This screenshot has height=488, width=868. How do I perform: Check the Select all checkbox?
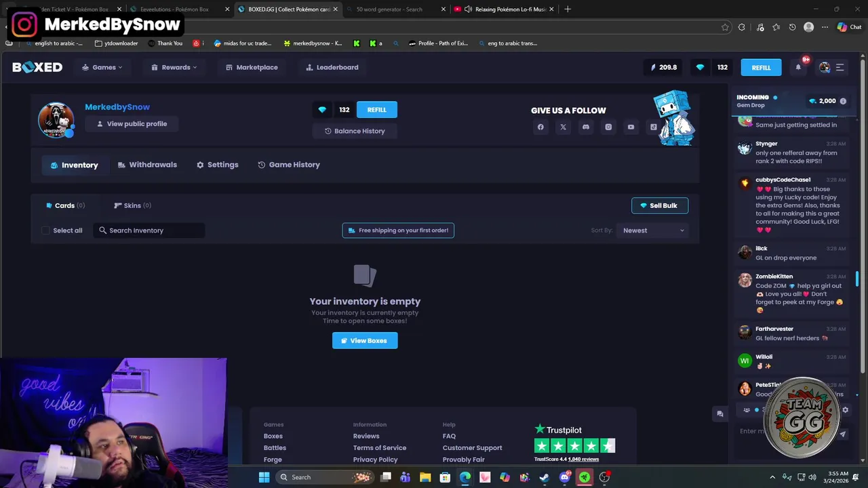pyautogui.click(x=45, y=230)
